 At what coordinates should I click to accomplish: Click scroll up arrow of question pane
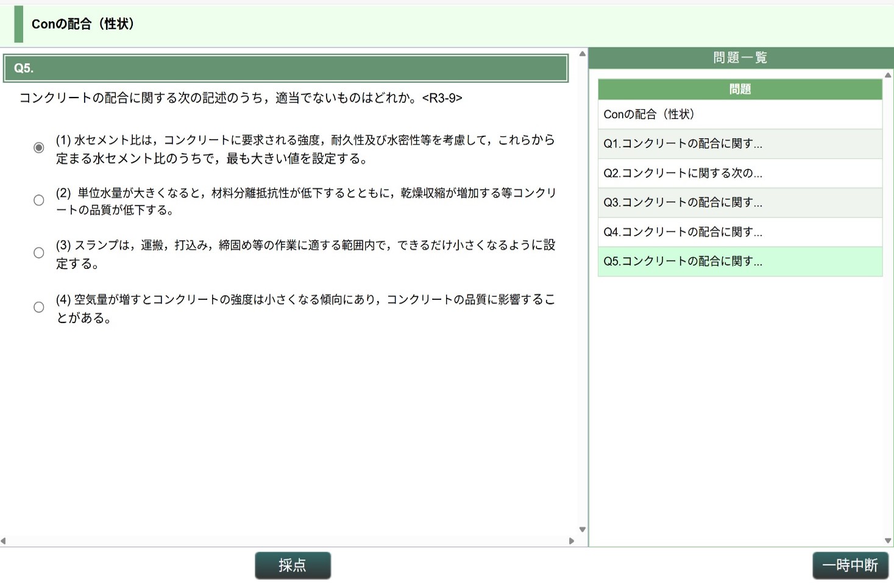[x=582, y=54]
